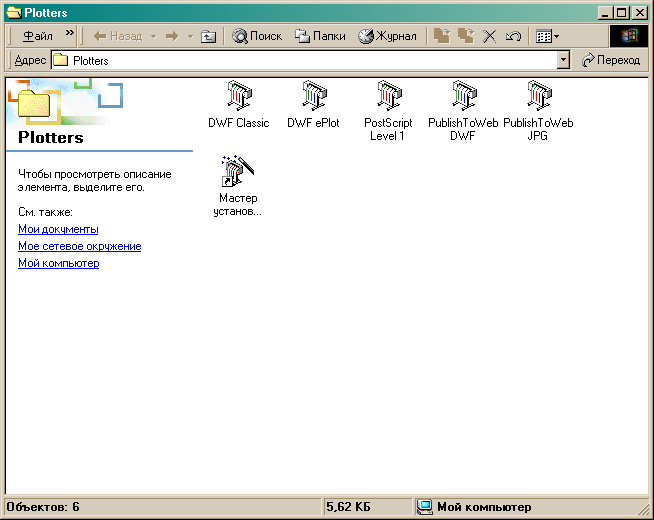Click the Move To folder icon

[x=442, y=36]
